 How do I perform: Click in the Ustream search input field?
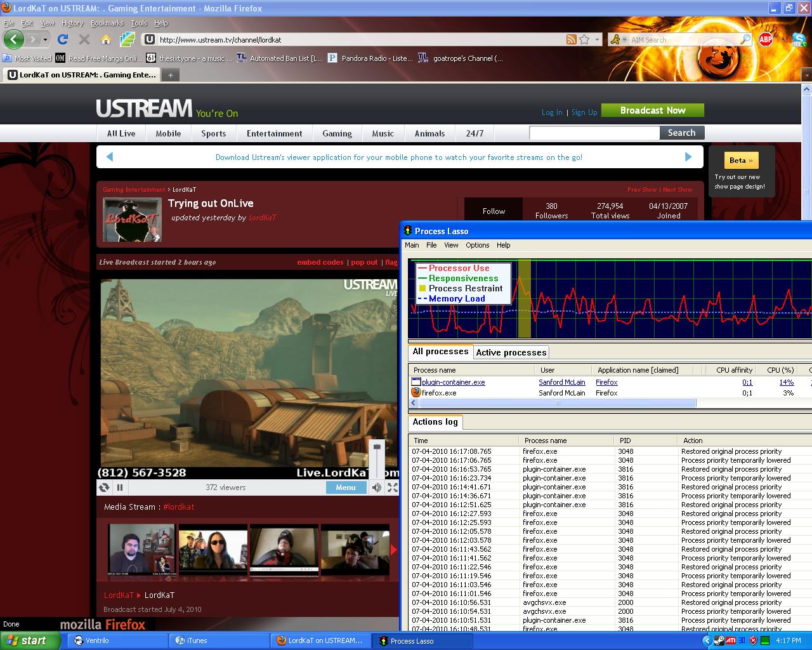[x=594, y=133]
